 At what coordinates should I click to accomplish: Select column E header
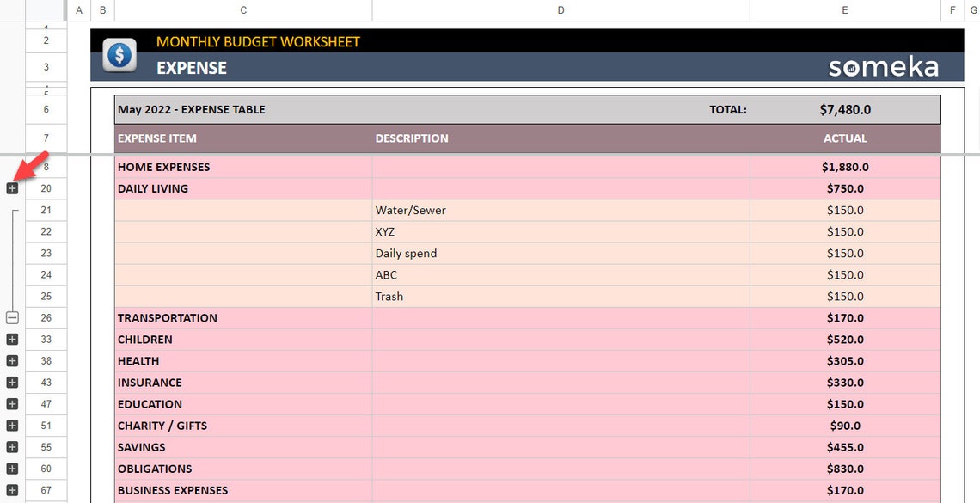click(x=845, y=10)
